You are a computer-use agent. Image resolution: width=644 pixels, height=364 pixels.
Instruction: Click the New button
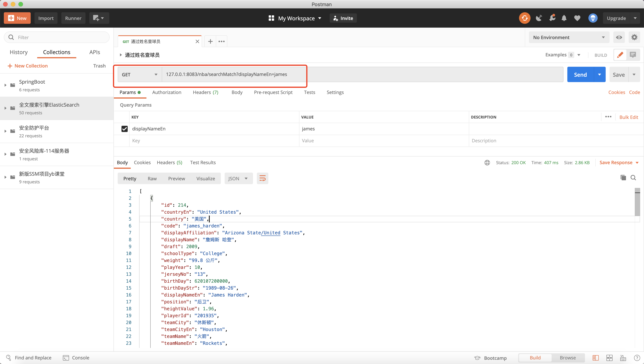click(x=17, y=18)
